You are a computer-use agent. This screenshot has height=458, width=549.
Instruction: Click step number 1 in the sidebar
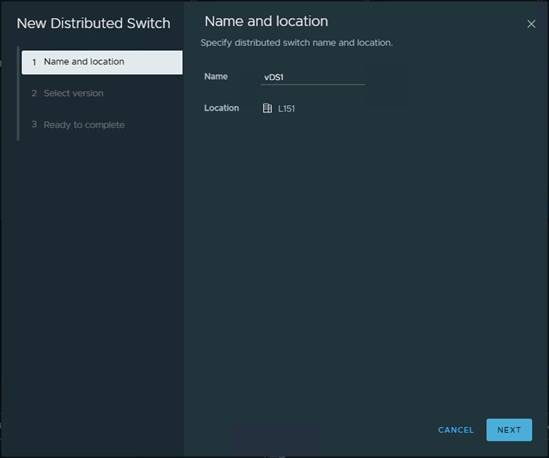(34, 62)
